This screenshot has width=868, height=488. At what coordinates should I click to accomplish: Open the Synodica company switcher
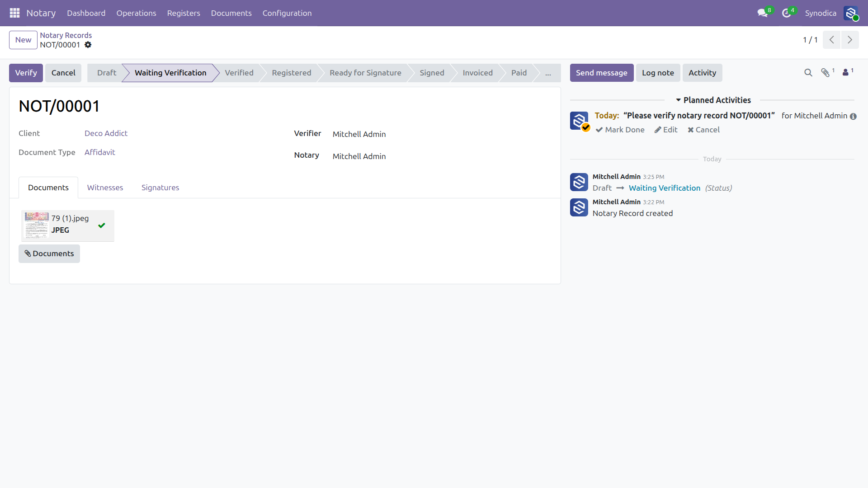[x=821, y=13]
